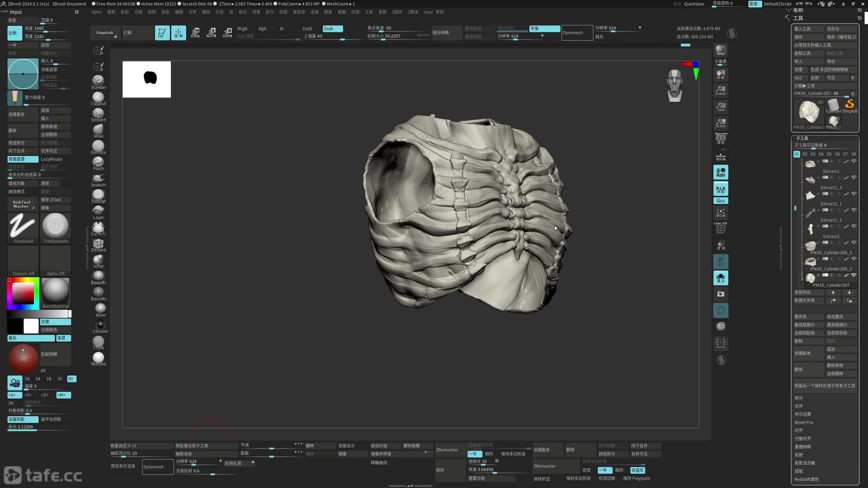Open the Z插件 plugin menu
This screenshot has height=488, width=868.
pyautogui.click(x=397, y=12)
